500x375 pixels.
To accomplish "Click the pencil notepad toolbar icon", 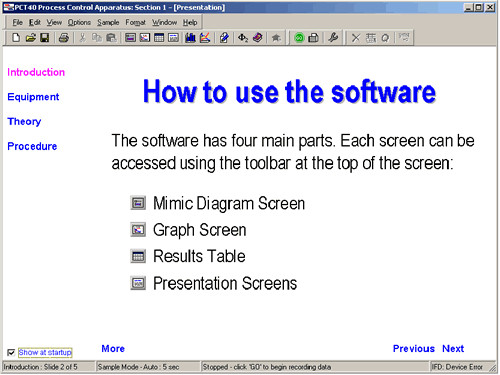I will [x=224, y=38].
